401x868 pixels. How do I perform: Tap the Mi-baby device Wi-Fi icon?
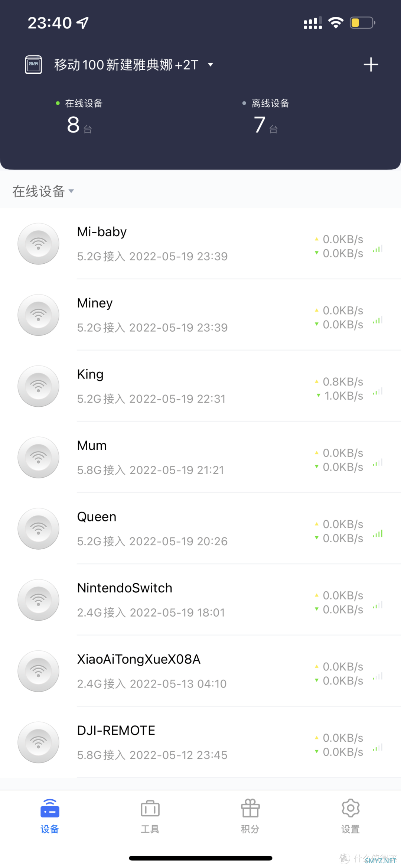coord(39,244)
